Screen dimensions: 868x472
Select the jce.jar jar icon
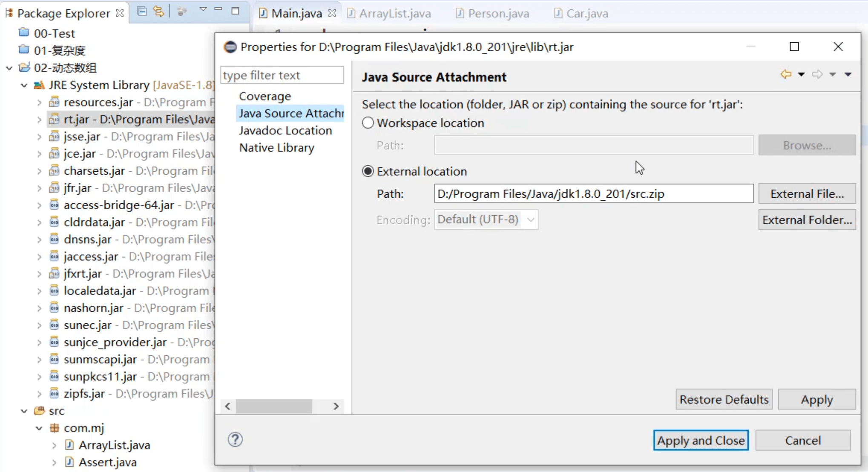point(54,153)
